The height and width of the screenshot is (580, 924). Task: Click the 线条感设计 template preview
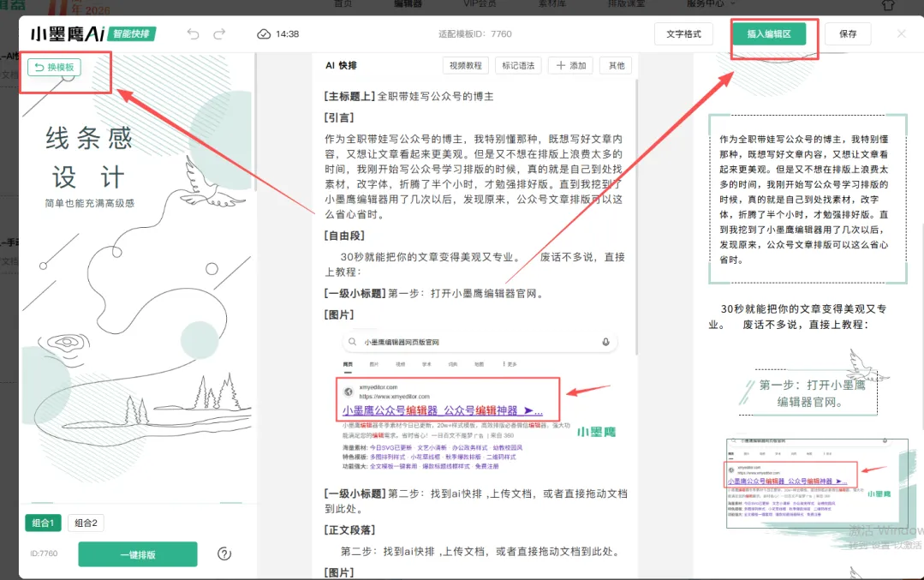coord(138,277)
